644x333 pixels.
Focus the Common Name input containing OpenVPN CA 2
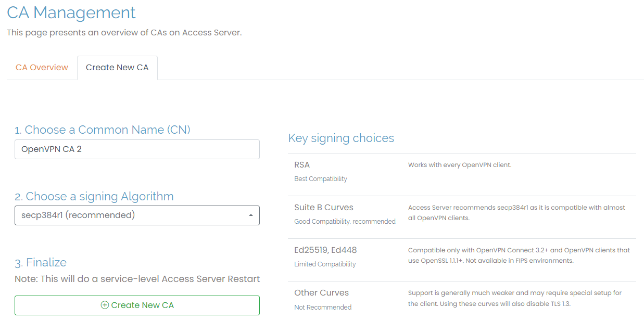(x=136, y=149)
